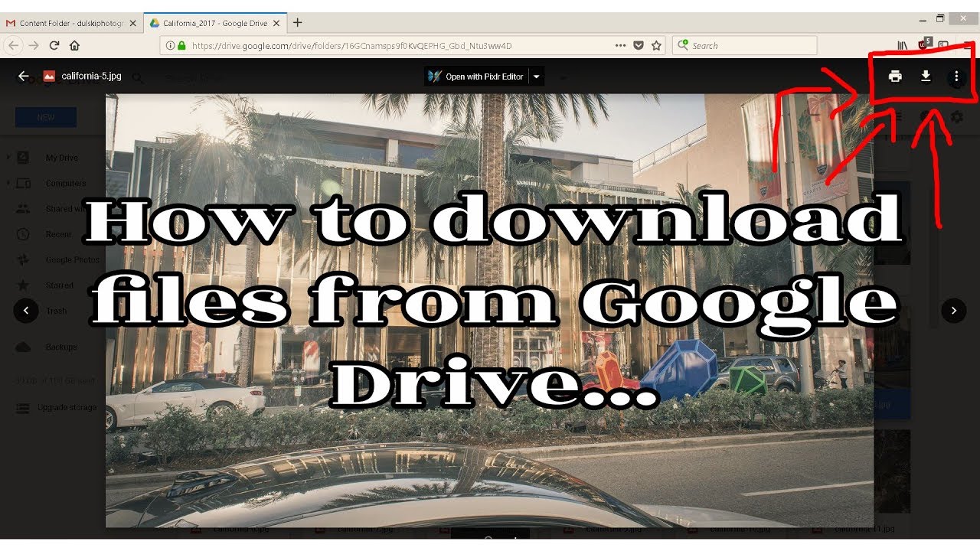Close the California_2017 Google Drive tab
Image resolution: width=980 pixels, height=551 pixels.
[276, 23]
